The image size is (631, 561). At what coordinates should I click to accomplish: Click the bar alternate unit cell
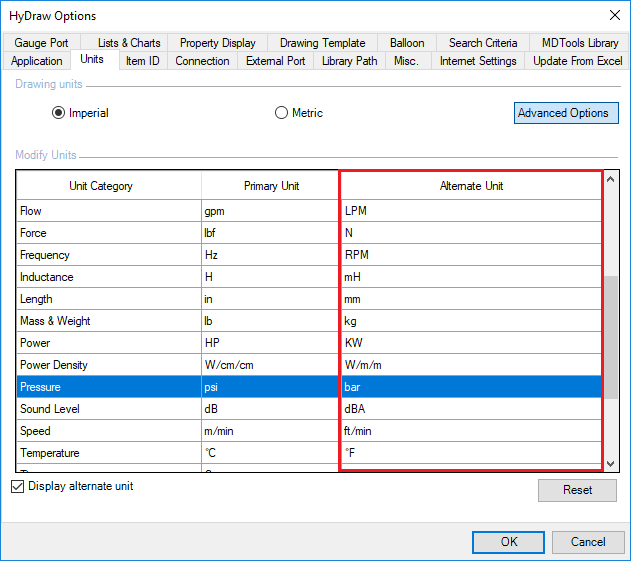471,387
